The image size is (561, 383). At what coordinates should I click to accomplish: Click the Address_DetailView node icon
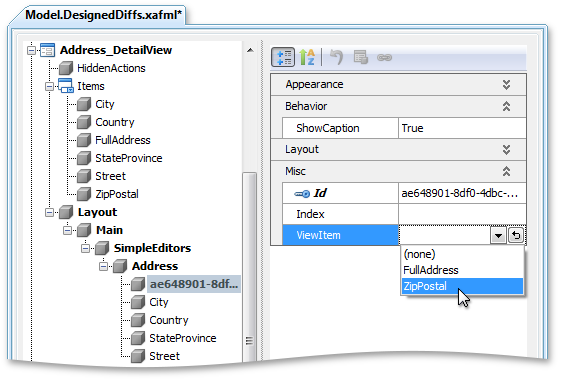[47, 50]
